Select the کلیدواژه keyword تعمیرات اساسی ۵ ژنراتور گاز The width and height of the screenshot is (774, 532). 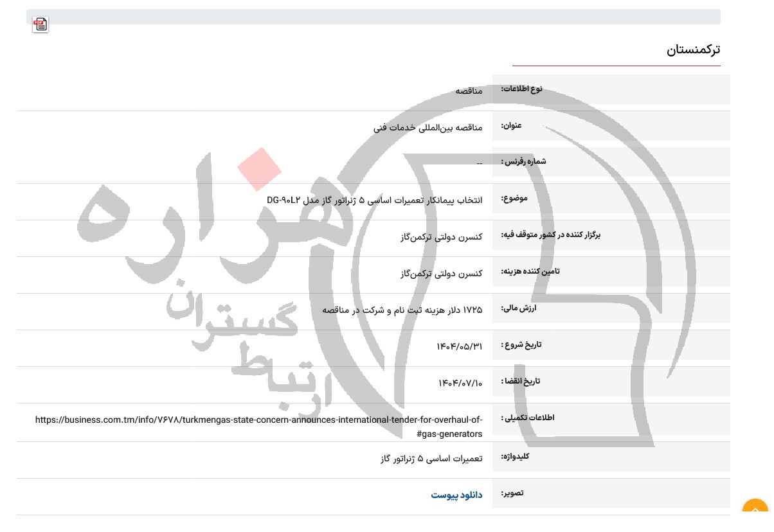point(431,458)
